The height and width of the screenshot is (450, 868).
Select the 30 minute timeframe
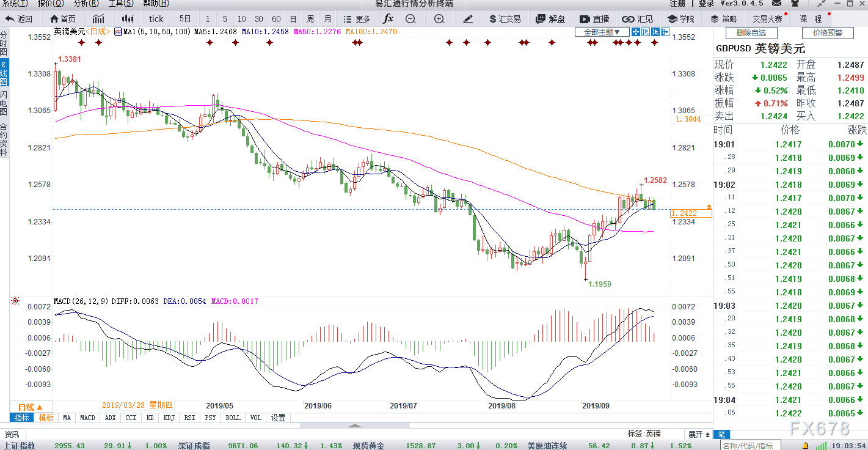(259, 19)
